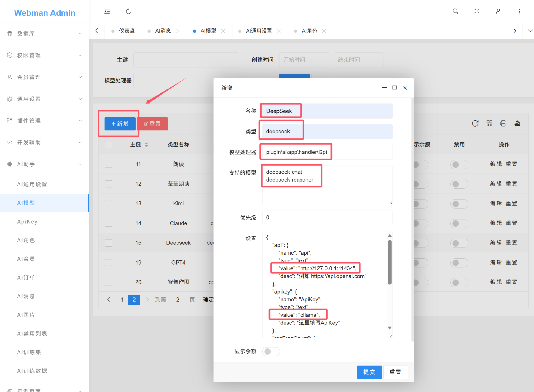Check the select-all checkbox in table header
Image resolution: width=534 pixels, height=392 pixels.
click(x=109, y=145)
